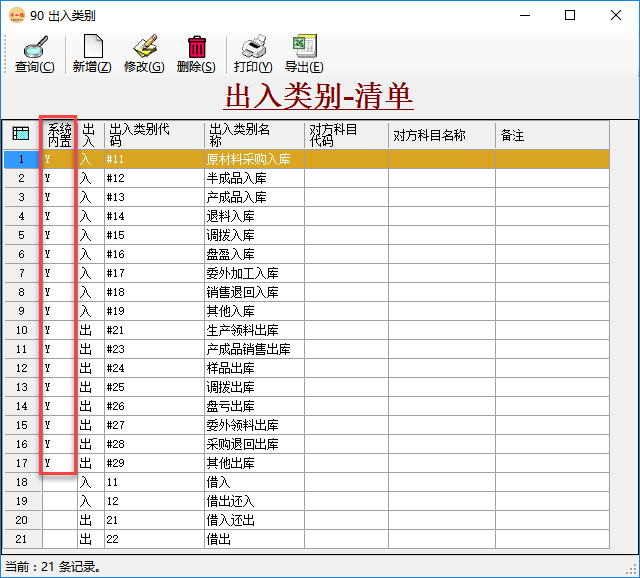Click the 生产领料出库 cell
Viewport: 640px width, 578px height.
[x=253, y=330]
